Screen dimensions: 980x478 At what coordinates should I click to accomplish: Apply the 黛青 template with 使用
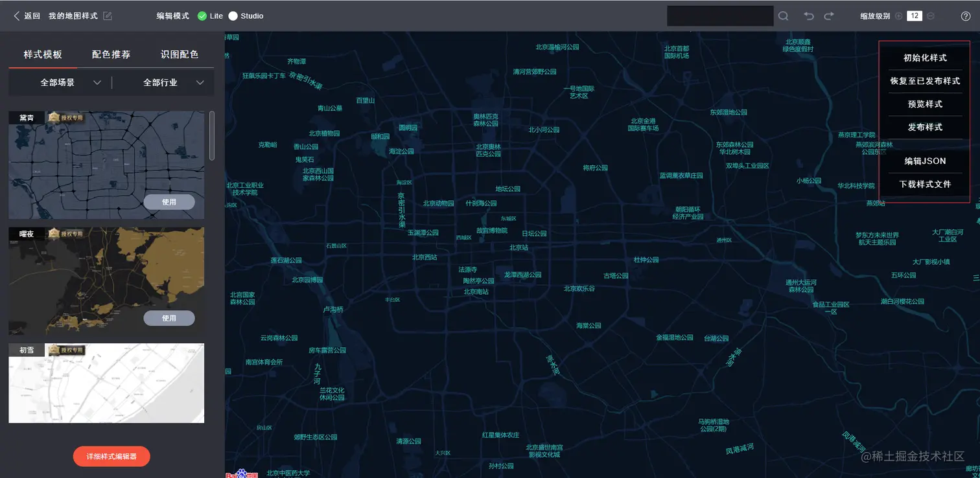click(x=169, y=201)
